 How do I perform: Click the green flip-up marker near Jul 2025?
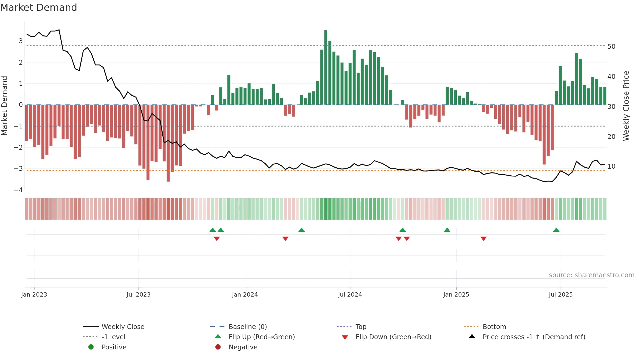tap(556, 230)
